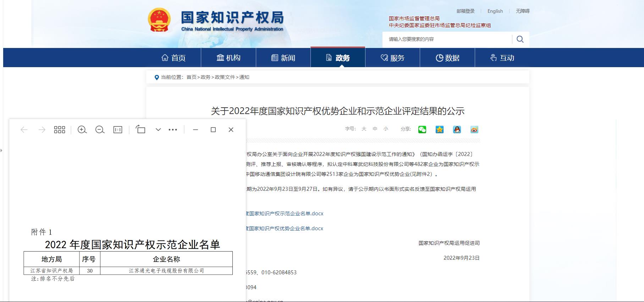This screenshot has width=644, height=302.
Task: Expand the viewer's dropdown chevron
Action: click(x=158, y=130)
